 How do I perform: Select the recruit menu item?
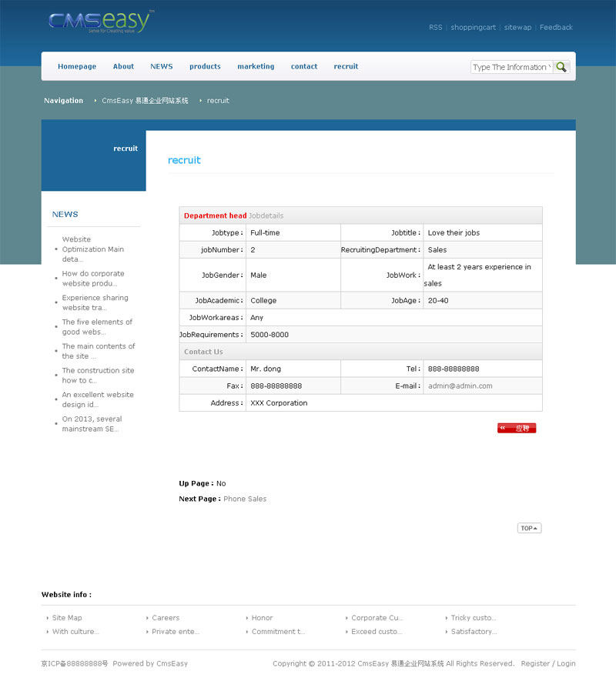point(346,67)
